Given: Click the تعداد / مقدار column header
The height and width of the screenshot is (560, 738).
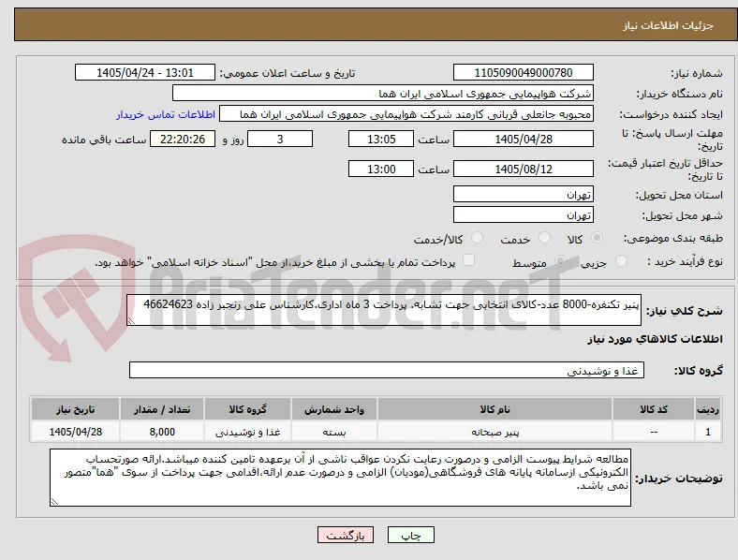Looking at the screenshot, I should tap(162, 409).
